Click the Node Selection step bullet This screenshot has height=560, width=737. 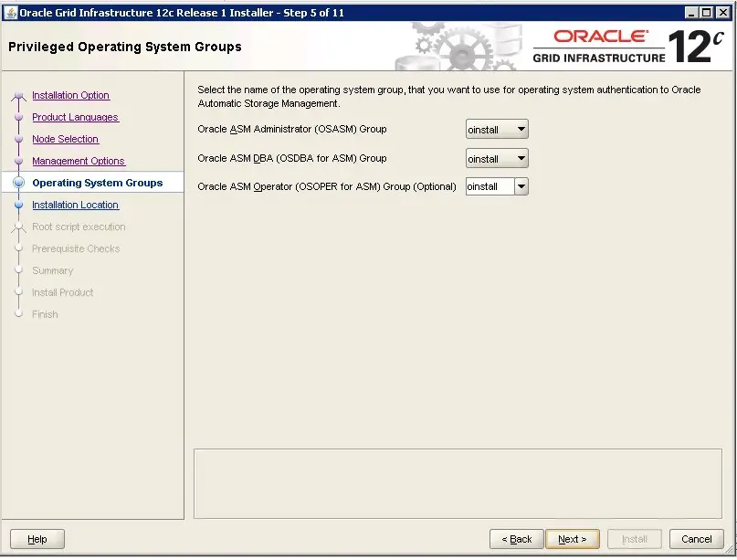point(19,139)
